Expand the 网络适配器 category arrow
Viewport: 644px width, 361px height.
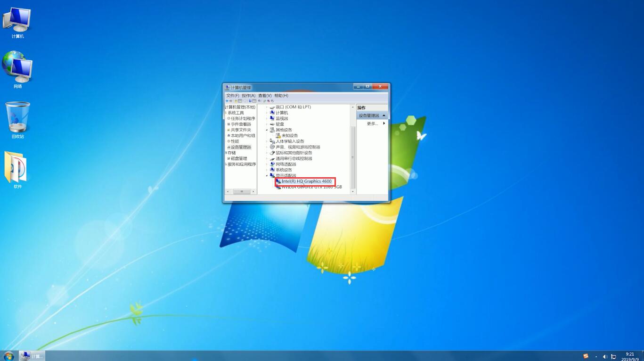(x=267, y=164)
